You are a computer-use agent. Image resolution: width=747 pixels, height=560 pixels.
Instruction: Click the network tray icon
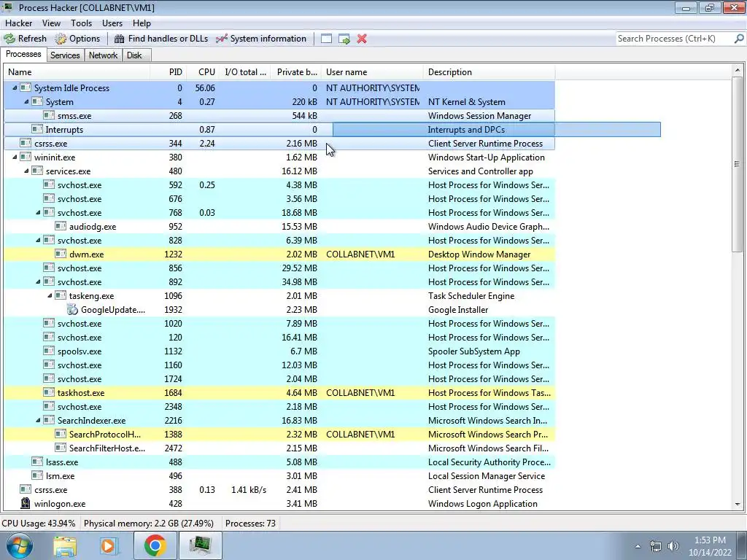click(656, 546)
